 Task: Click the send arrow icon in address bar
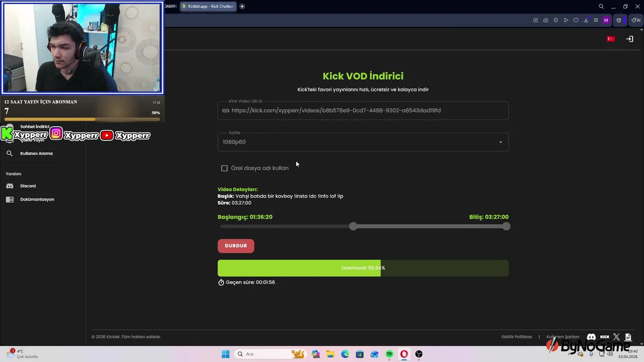566,20
